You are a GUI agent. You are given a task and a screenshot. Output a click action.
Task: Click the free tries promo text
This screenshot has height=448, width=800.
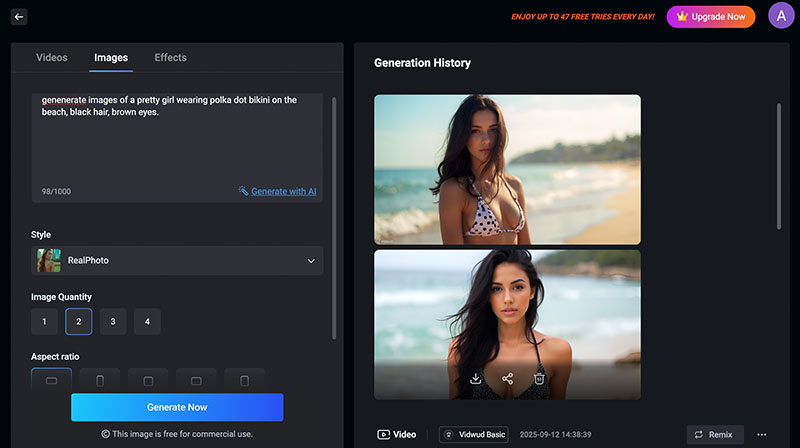coord(583,17)
